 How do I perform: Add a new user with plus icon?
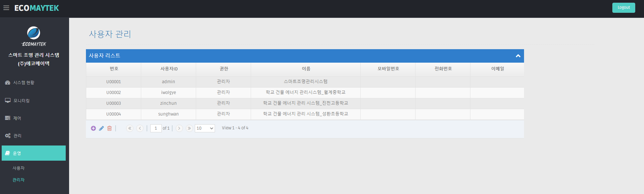coord(93,128)
